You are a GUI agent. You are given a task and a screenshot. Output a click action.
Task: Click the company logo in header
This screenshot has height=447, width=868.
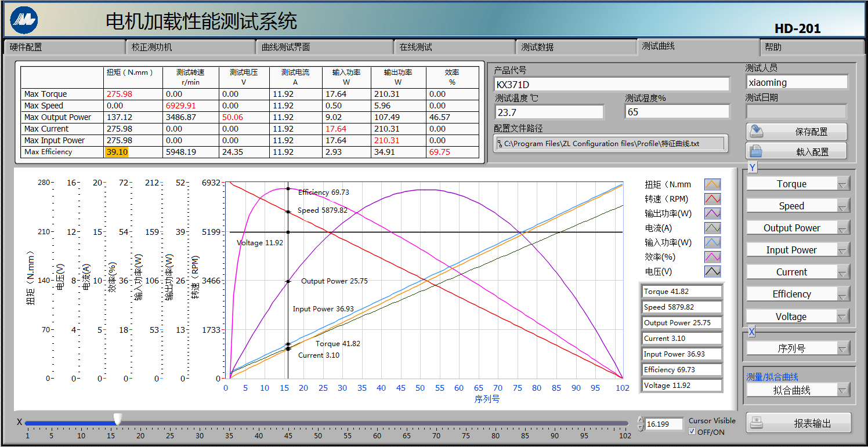pyautogui.click(x=24, y=21)
